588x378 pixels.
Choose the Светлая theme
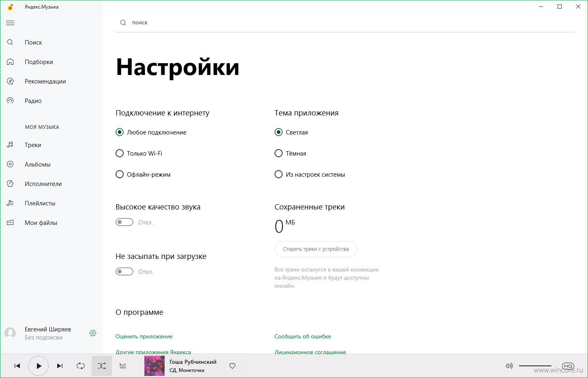click(291, 132)
